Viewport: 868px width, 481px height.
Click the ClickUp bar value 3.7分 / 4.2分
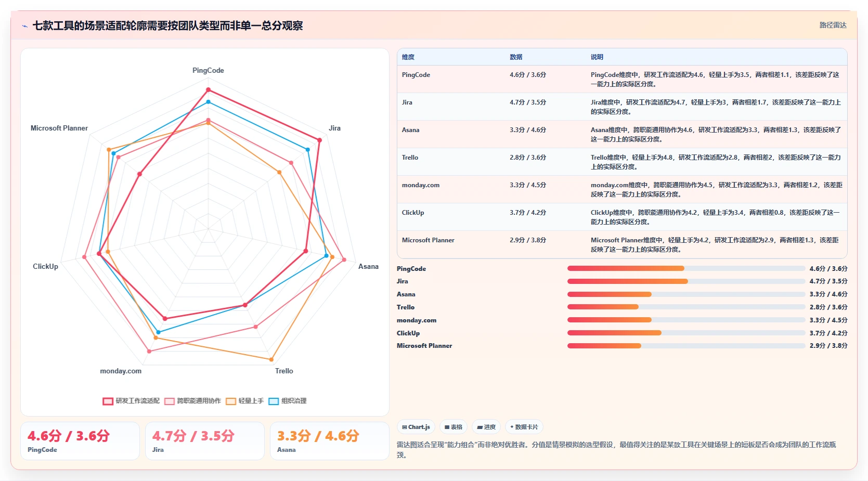pyautogui.click(x=828, y=333)
